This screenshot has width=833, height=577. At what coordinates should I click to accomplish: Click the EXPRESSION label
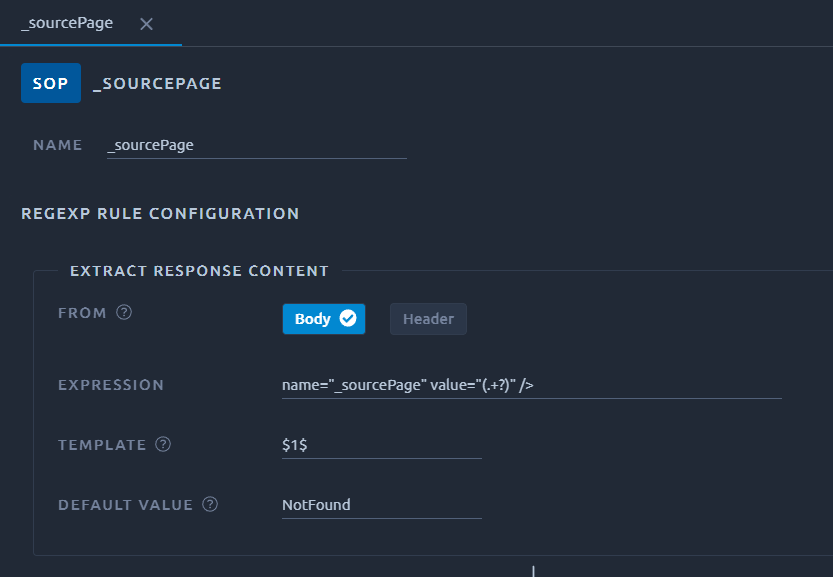[x=111, y=385]
